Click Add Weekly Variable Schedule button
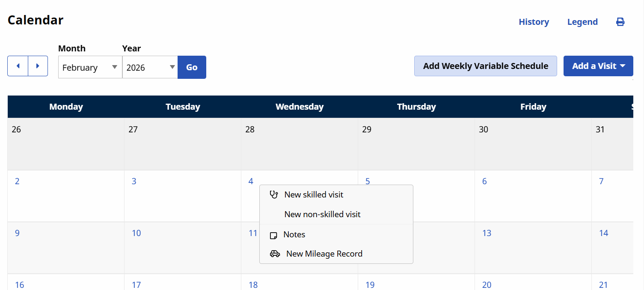The height and width of the screenshot is (290, 644). [485, 66]
